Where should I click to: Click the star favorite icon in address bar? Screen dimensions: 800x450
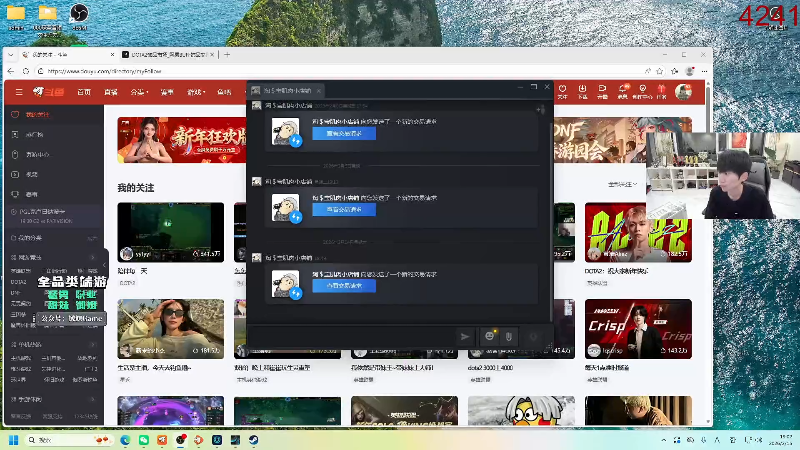point(660,71)
